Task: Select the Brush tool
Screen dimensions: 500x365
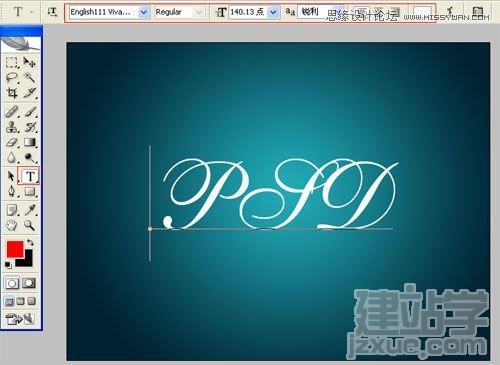Action: point(30,112)
